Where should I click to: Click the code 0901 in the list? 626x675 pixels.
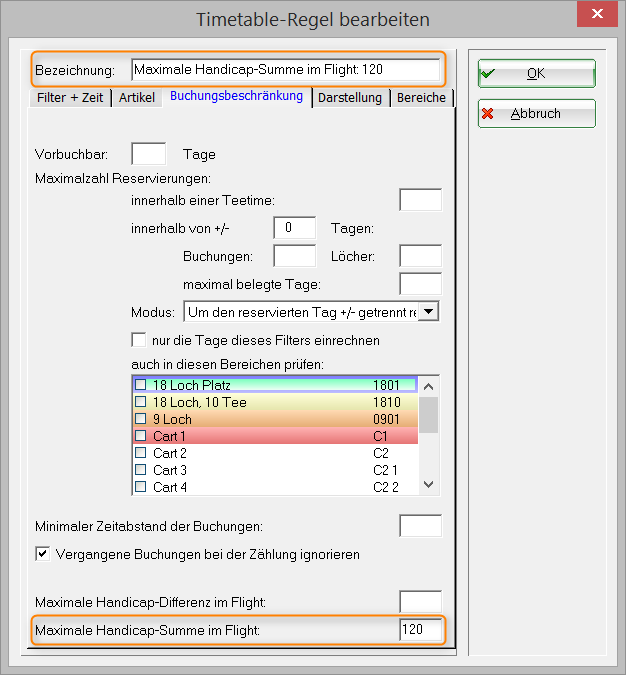[x=386, y=419]
